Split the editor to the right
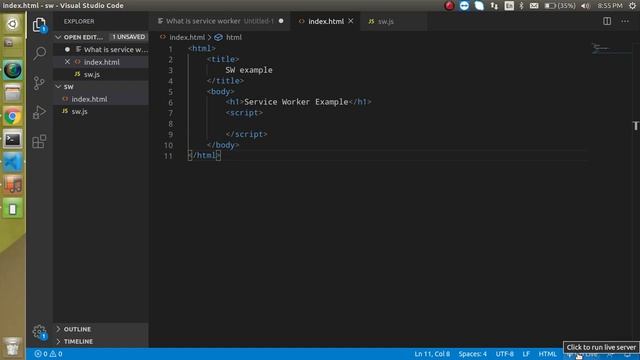The image size is (640, 360). pyautogui.click(x=607, y=21)
